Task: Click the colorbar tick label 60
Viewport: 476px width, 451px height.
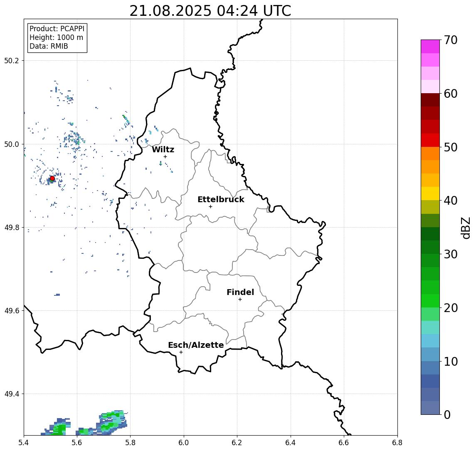Action: click(x=451, y=94)
